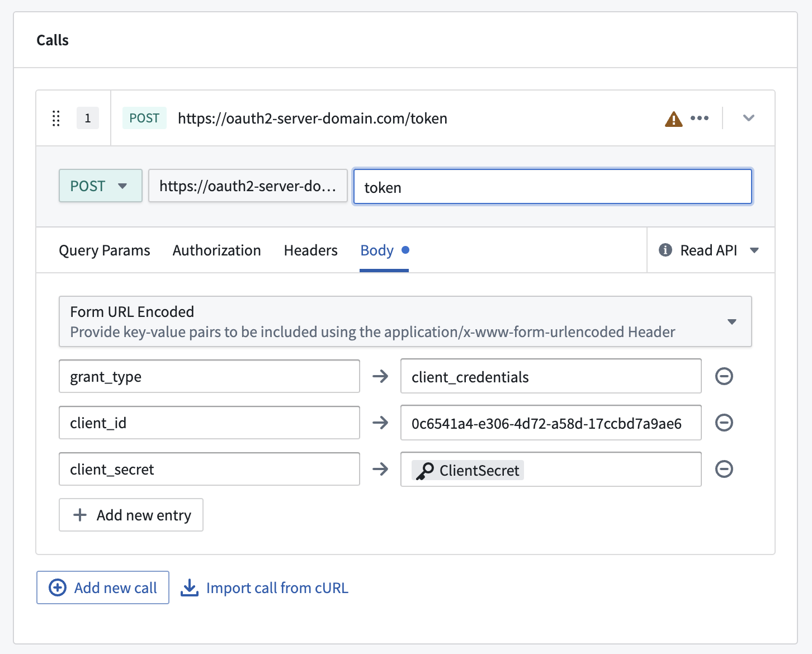Edit the client_id key field
This screenshot has width=812, height=654.
click(x=209, y=423)
